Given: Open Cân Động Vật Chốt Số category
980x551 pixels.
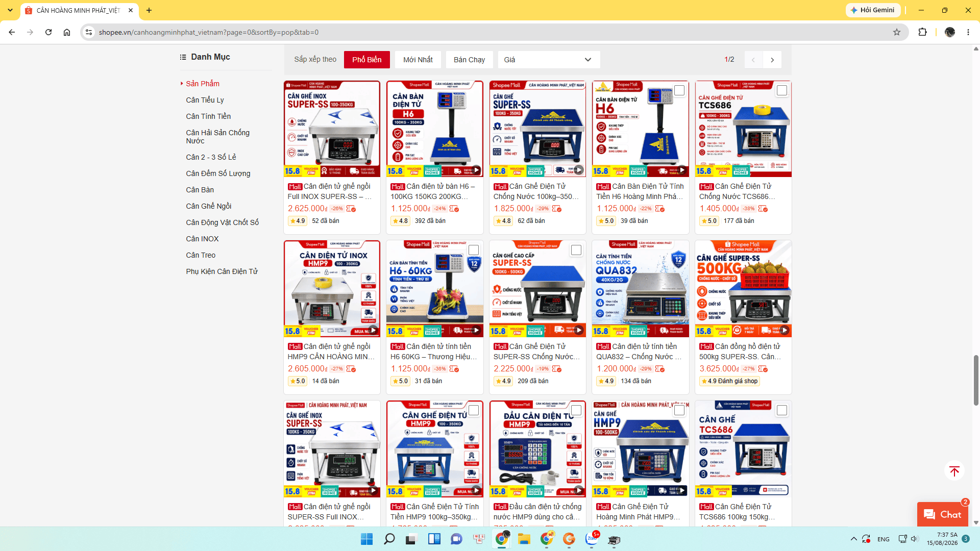Looking at the screenshot, I should (222, 222).
